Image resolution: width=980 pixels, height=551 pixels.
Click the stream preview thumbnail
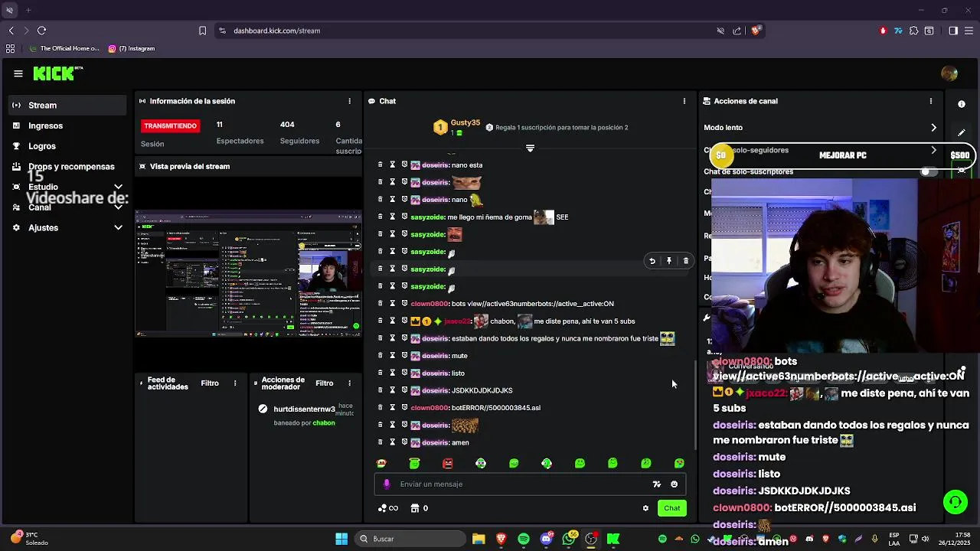tap(249, 274)
